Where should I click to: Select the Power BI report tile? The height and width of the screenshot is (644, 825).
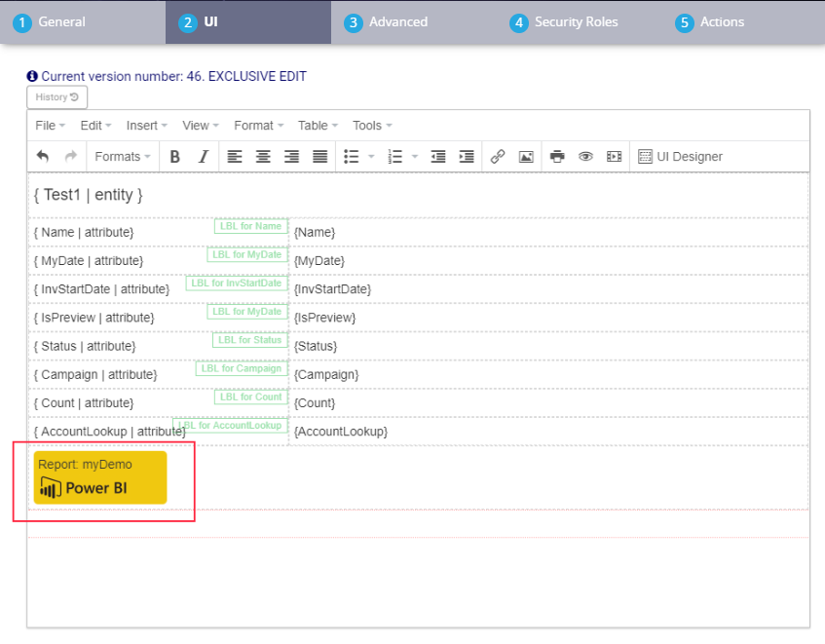[100, 477]
